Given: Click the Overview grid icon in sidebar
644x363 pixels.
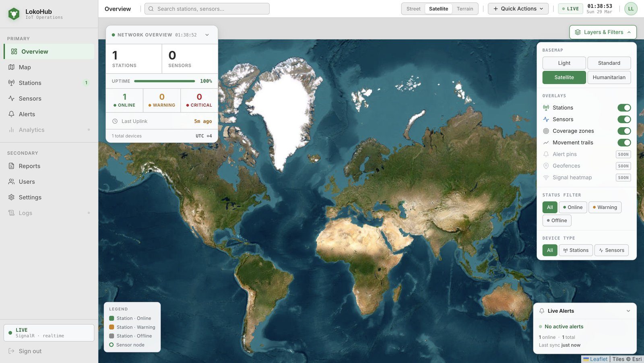Looking at the screenshot, I should pos(14,52).
